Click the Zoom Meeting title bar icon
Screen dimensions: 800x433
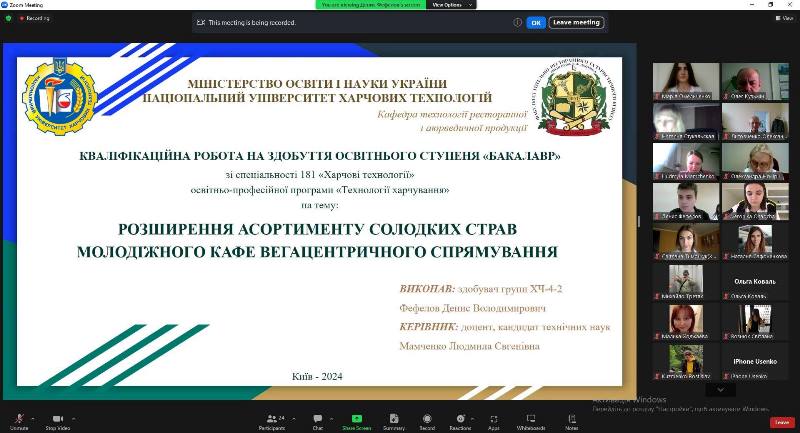pos(4,5)
